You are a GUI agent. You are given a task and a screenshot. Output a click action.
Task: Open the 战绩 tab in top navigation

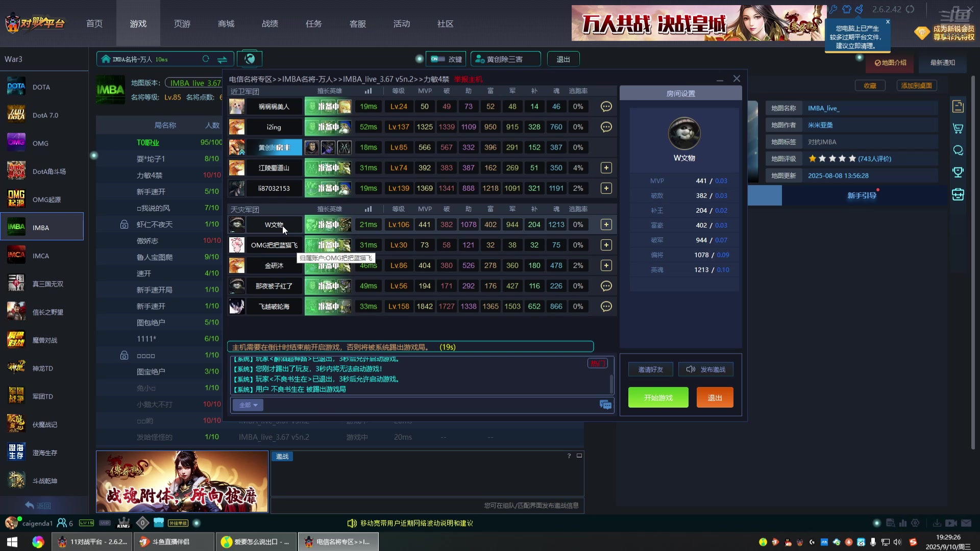coord(270,23)
